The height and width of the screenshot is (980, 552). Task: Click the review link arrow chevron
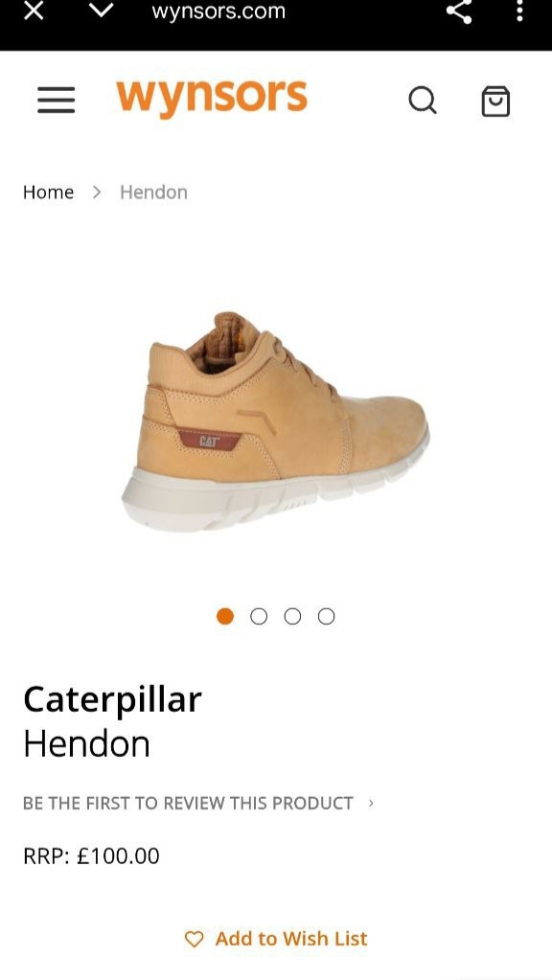(x=371, y=803)
